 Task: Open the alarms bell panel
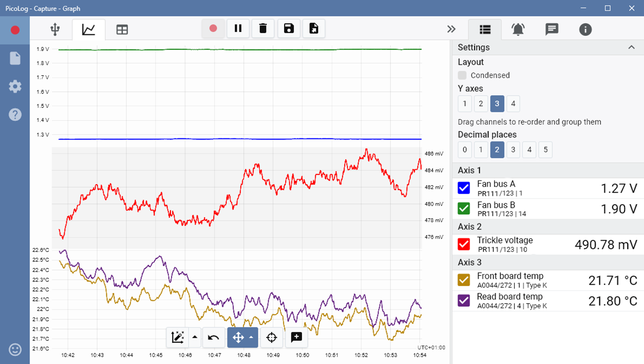click(518, 29)
